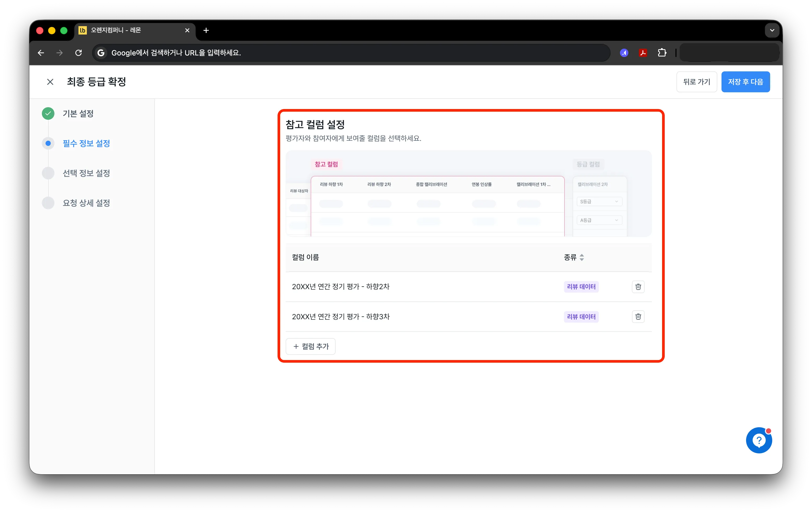Click the 뒤로 가기 button
Viewport: 812px width, 513px height.
[x=696, y=82]
